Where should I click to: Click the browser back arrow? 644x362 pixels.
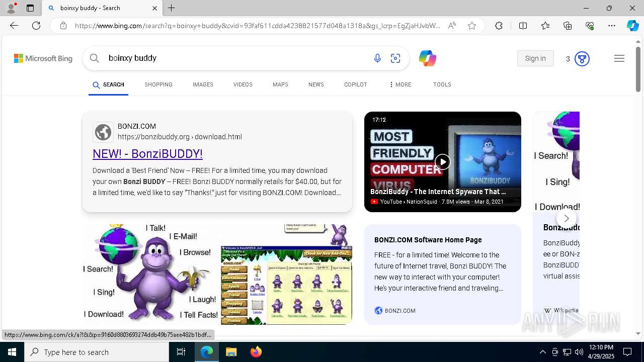[x=14, y=26]
